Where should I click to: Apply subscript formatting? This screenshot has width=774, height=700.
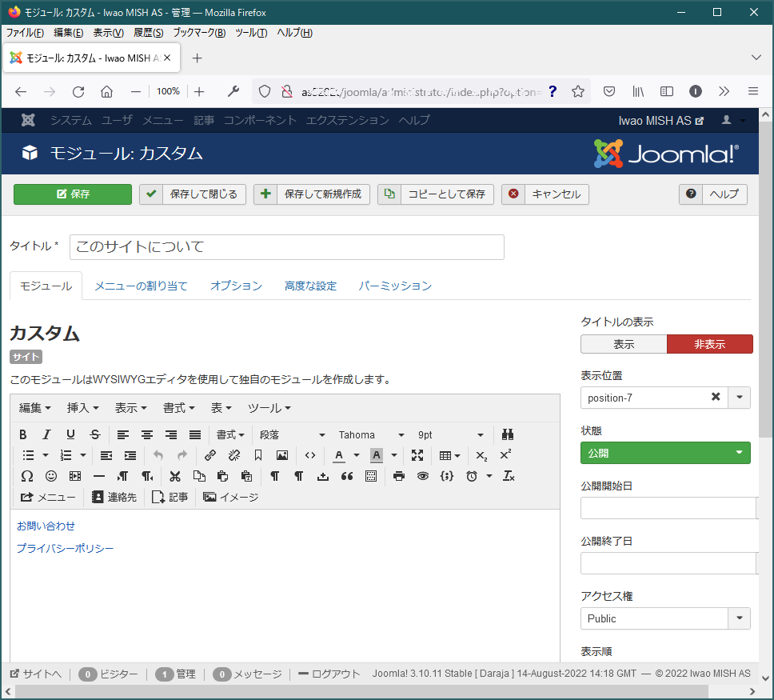(481, 455)
